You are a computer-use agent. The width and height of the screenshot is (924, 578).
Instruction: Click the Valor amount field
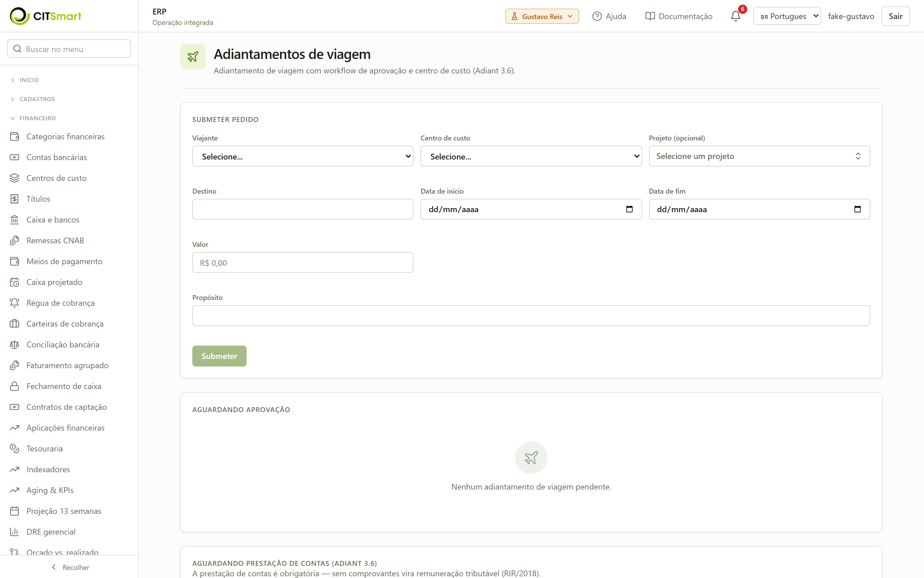tap(302, 263)
